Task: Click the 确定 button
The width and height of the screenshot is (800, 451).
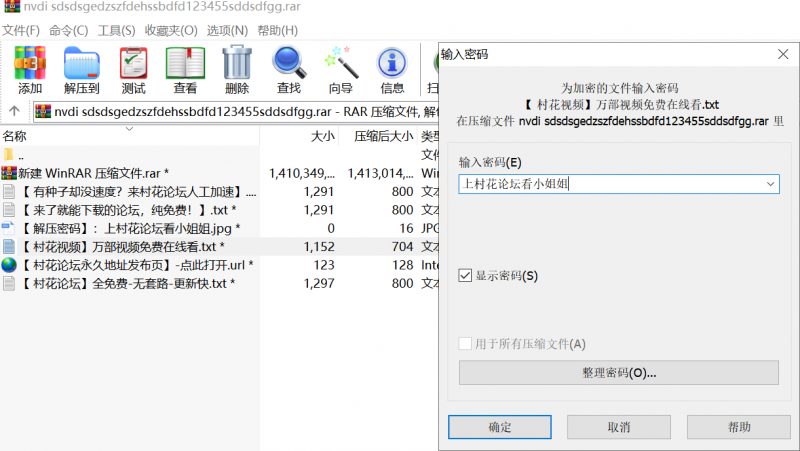Action: (x=499, y=427)
